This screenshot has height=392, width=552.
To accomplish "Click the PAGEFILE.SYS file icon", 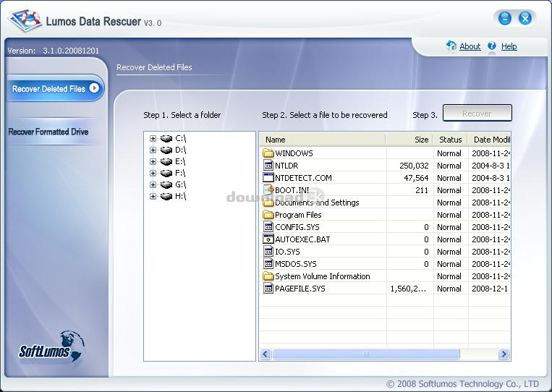I will coord(268,288).
